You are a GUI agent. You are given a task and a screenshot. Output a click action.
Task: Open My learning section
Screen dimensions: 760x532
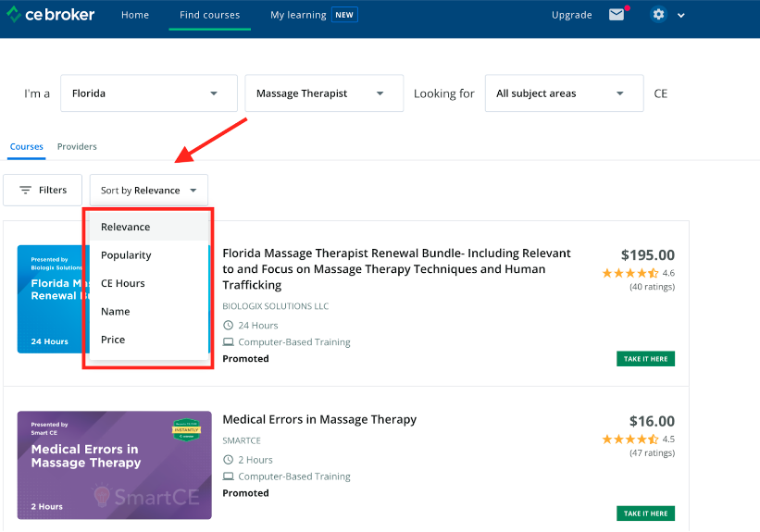[x=298, y=15]
